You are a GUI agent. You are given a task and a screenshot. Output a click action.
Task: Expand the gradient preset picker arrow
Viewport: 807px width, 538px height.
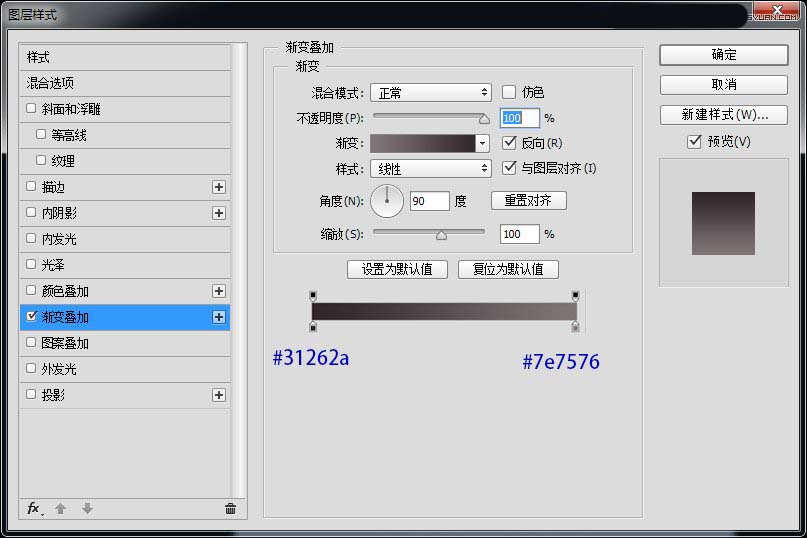click(482, 144)
